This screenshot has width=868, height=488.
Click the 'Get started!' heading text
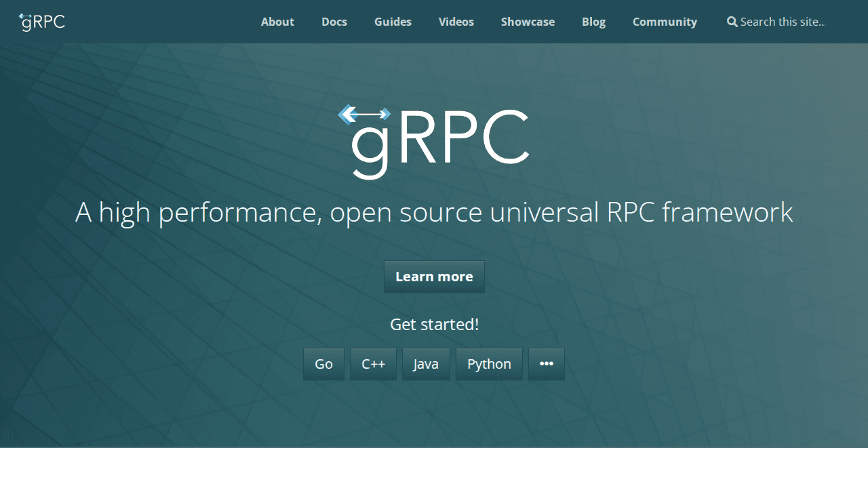(x=434, y=324)
